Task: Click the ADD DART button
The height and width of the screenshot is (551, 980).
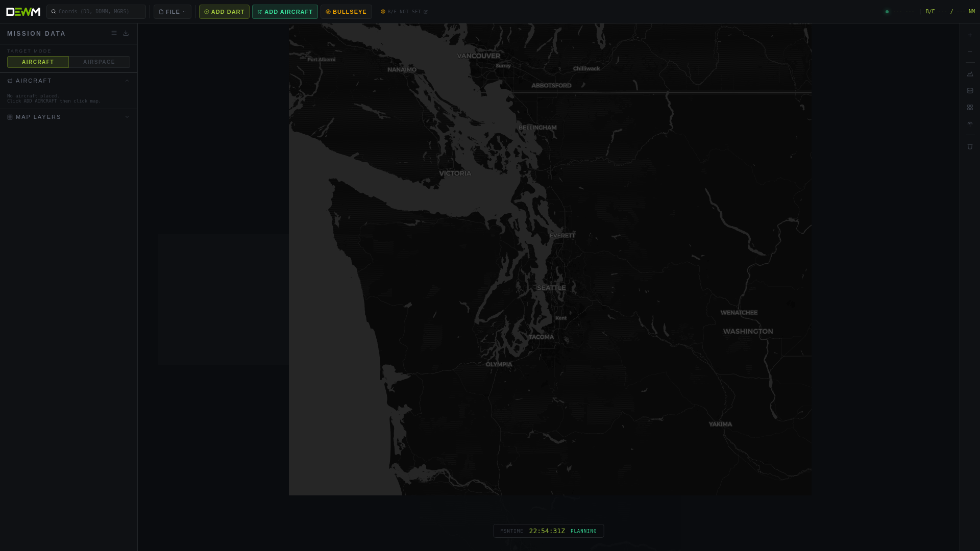Action: [224, 12]
